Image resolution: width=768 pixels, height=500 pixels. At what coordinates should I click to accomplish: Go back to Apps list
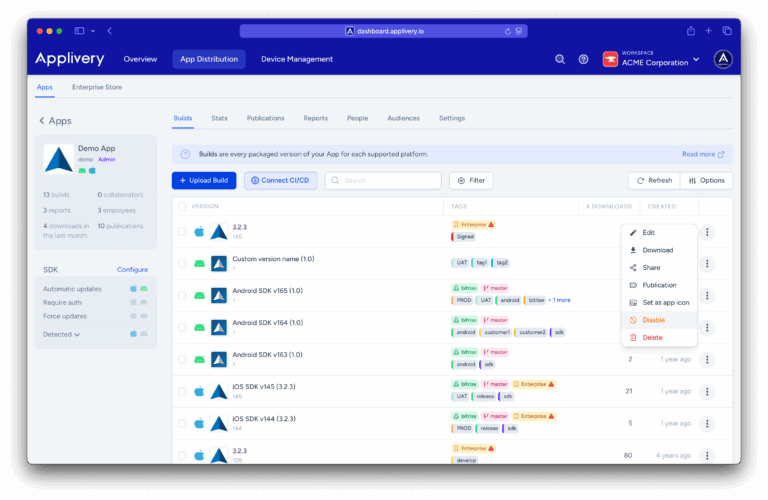pos(55,121)
